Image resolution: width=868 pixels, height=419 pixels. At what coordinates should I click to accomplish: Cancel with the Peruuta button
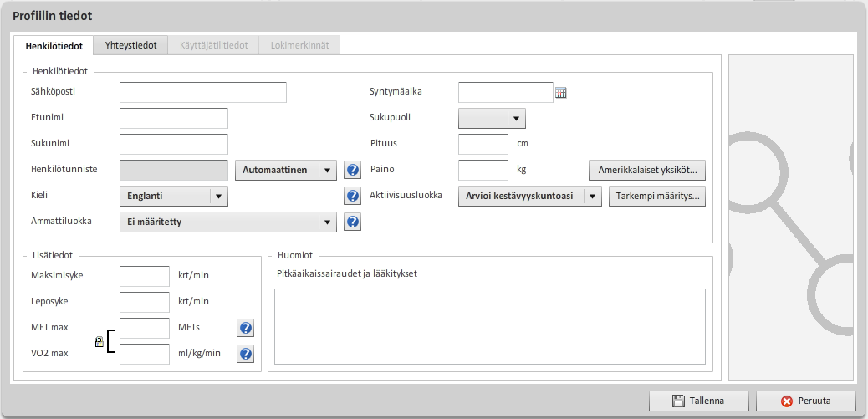[806, 401]
